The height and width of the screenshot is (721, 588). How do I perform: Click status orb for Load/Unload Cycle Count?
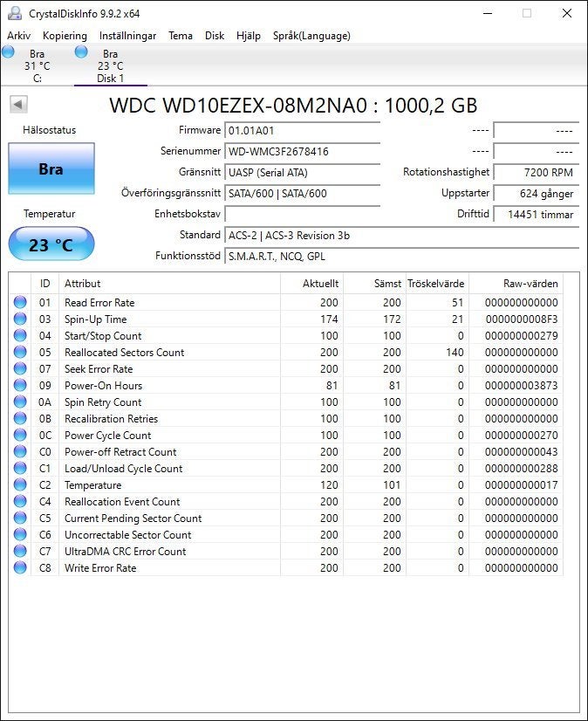coord(20,468)
